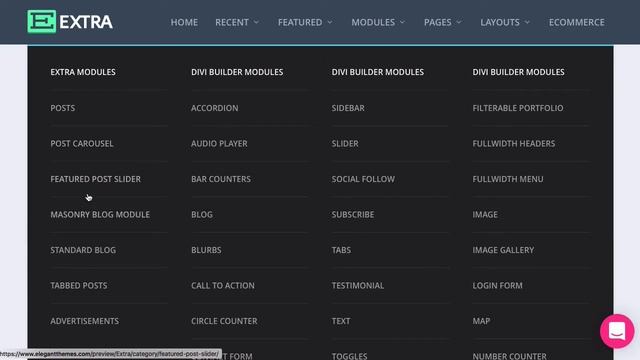
Task: Click the Divi Builder Modules heading above Sidebar
Action: 378,72
